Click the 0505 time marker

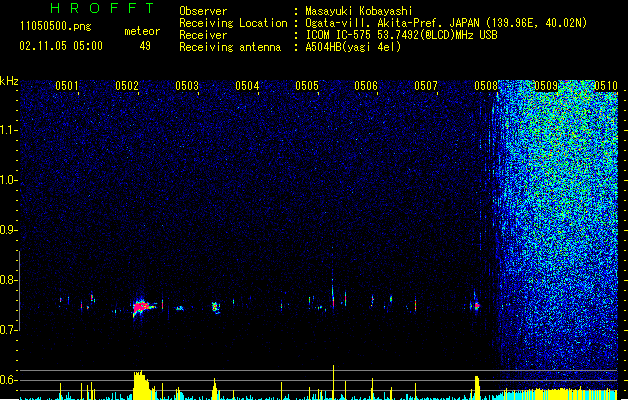point(307,86)
